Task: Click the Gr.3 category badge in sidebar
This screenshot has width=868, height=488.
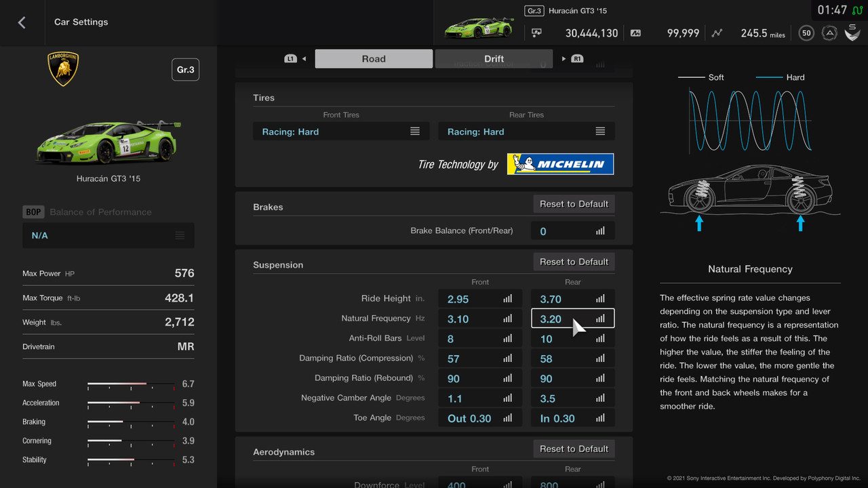Action: click(x=185, y=70)
